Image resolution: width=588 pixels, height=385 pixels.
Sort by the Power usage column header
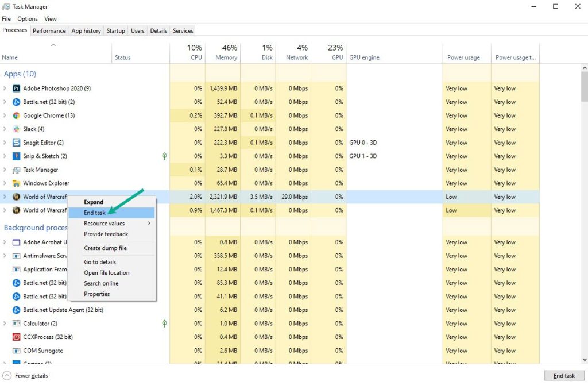467,52
